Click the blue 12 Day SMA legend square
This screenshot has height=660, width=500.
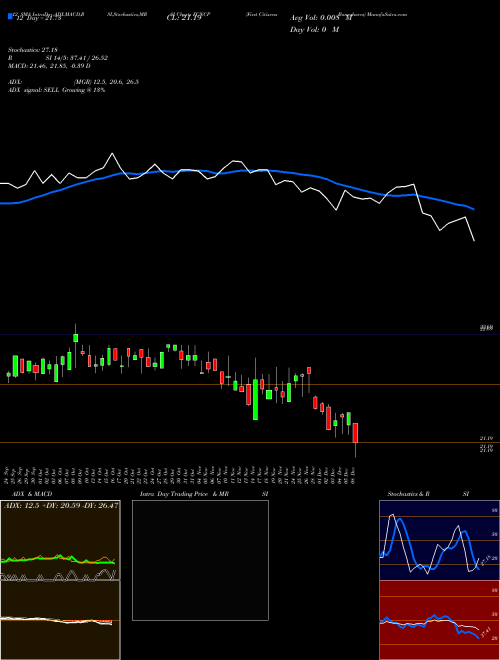(x=10, y=17)
